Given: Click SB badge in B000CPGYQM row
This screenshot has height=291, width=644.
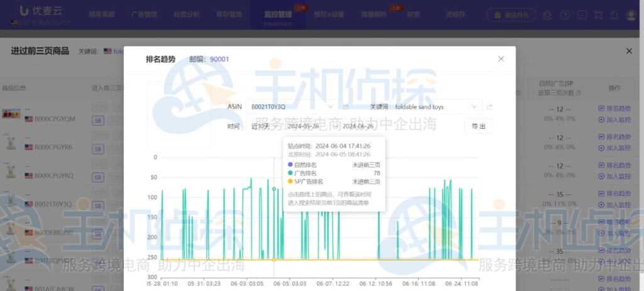Looking at the screenshot, I should click(97, 121).
